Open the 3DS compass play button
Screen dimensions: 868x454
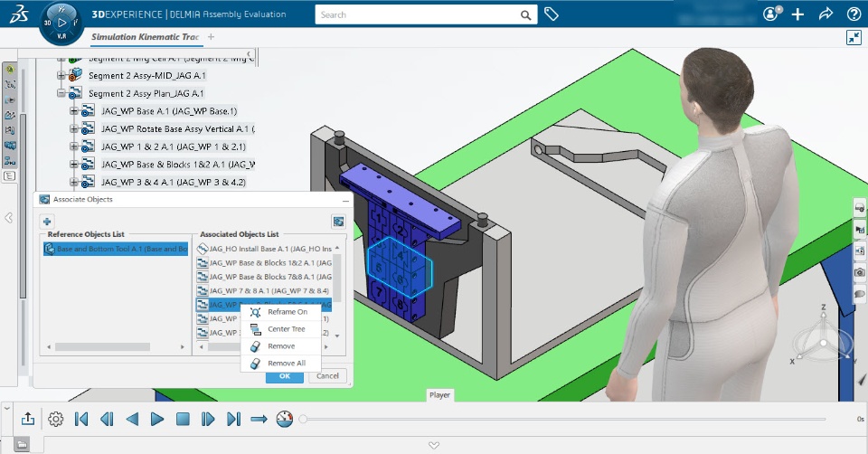tap(62, 23)
